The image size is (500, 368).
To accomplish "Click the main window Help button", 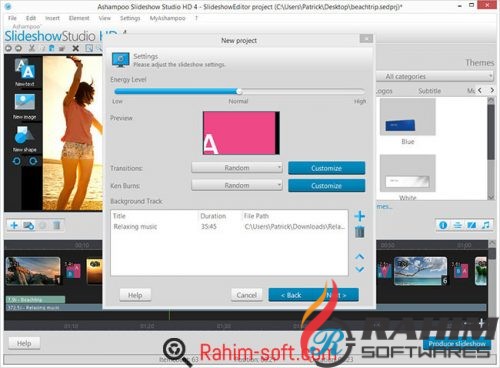I will 24,343.
